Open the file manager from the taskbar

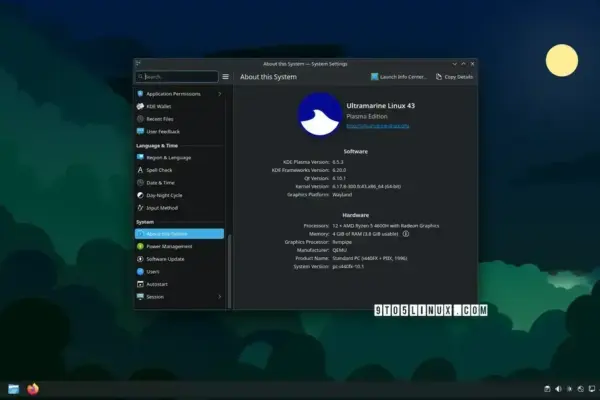(13, 389)
